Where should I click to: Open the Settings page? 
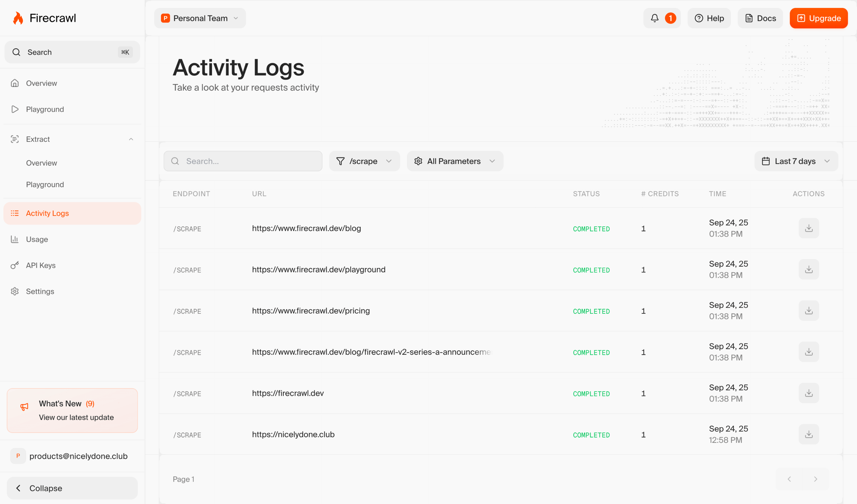[x=72, y=291]
